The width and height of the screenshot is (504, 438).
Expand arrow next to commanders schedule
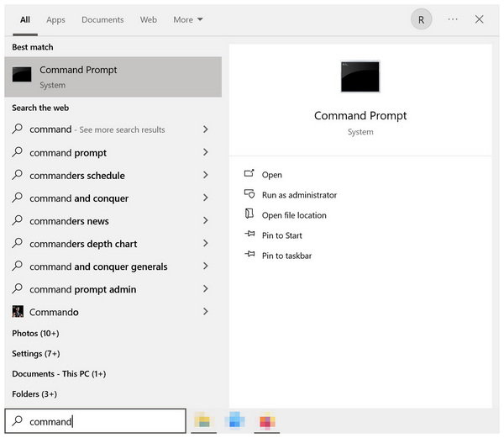click(x=206, y=175)
